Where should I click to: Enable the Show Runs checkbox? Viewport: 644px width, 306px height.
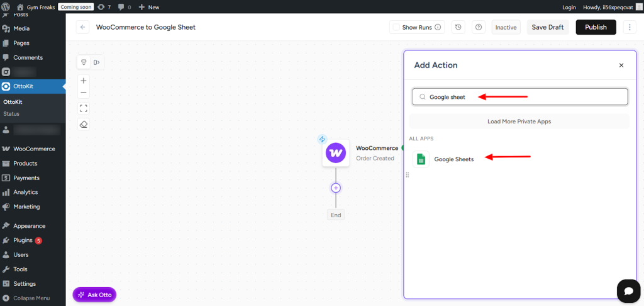point(396,27)
